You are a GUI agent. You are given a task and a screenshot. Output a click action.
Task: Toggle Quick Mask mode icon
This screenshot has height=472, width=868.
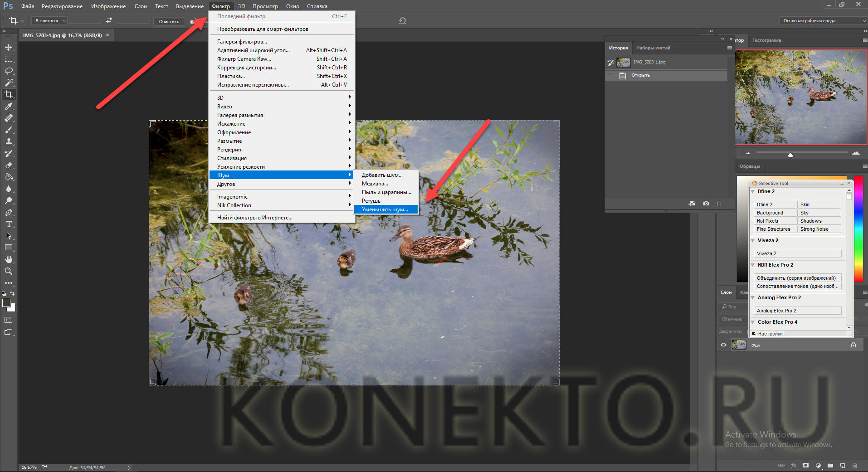(9, 320)
